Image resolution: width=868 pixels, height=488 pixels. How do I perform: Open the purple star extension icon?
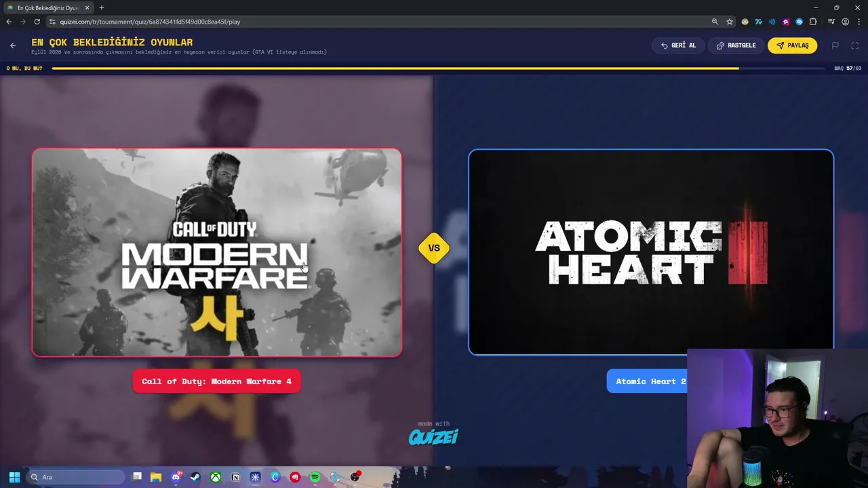tap(785, 22)
